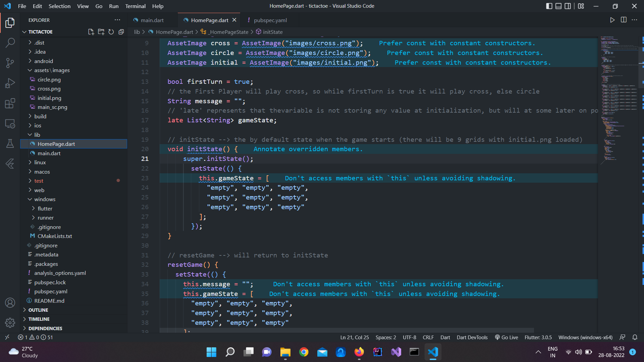Click the feedback icon in status bar
The width and height of the screenshot is (644, 362).
tap(622, 337)
